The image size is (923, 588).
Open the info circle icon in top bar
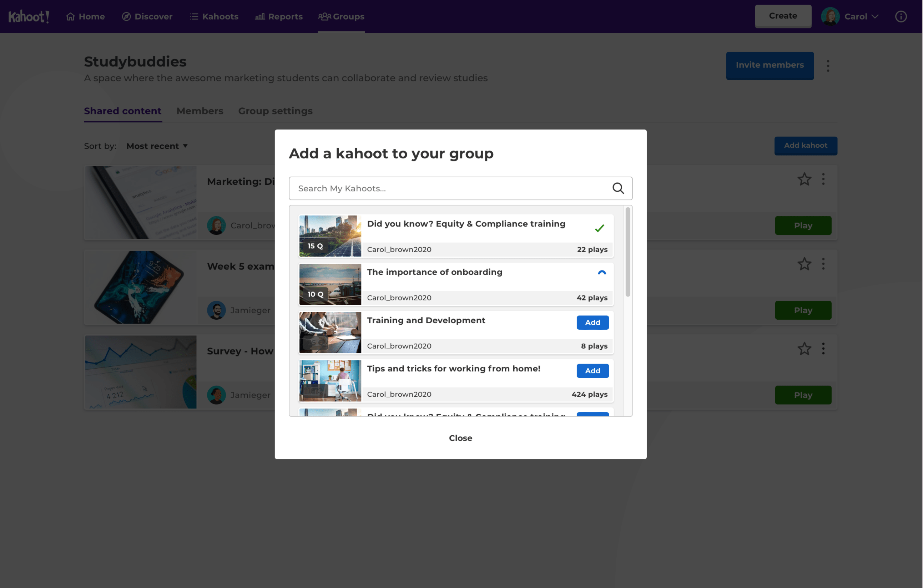point(901,16)
